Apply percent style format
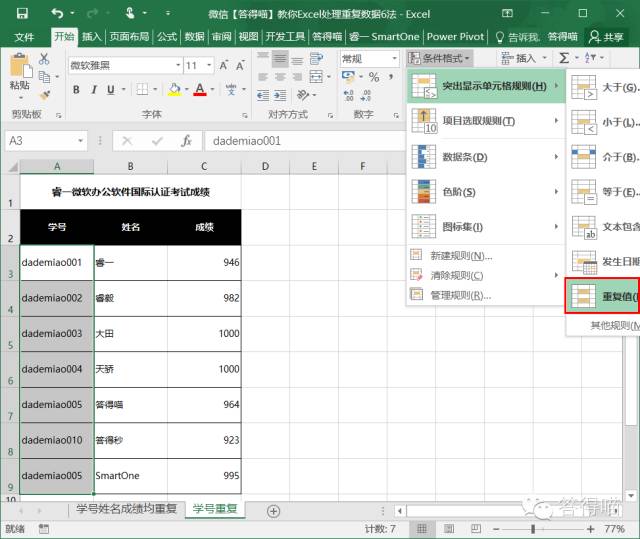The image size is (640, 539). pos(374,77)
